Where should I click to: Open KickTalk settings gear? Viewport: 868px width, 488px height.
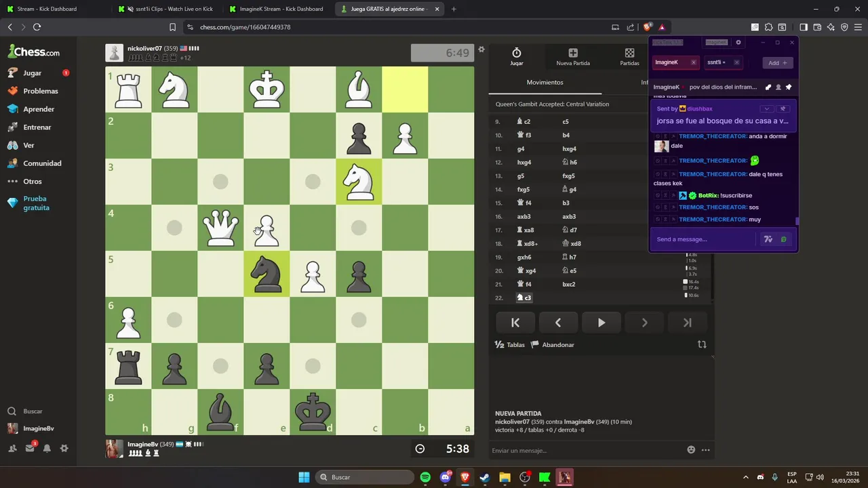click(738, 42)
